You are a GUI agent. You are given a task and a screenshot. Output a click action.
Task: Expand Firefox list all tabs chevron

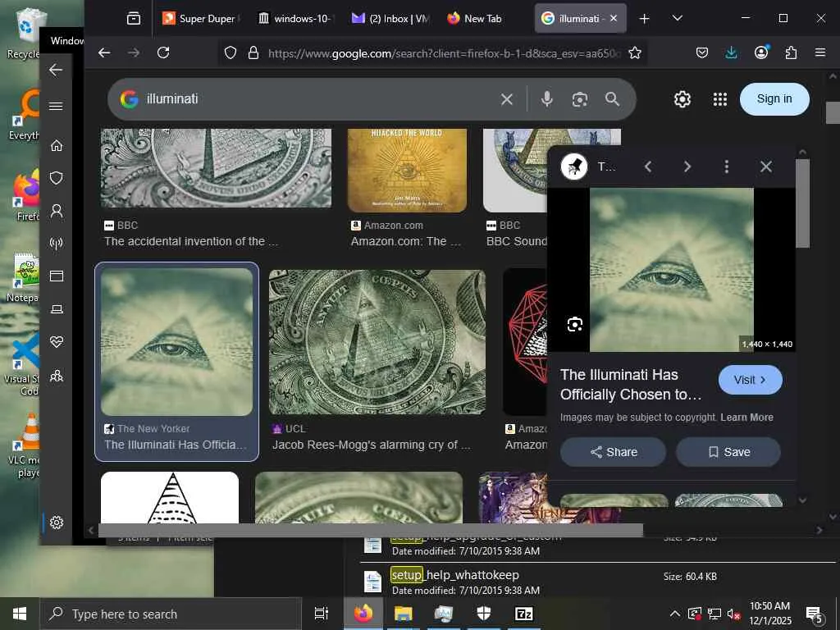pos(677,18)
